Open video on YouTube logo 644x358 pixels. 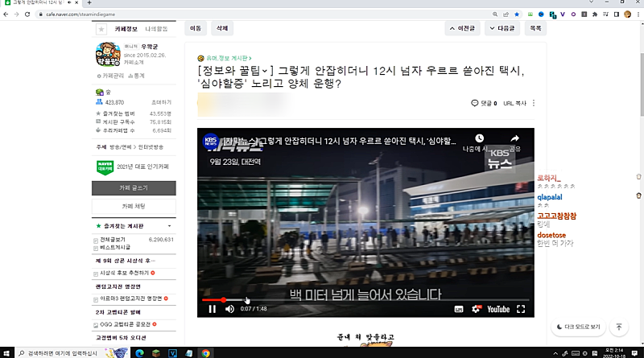[x=498, y=309]
